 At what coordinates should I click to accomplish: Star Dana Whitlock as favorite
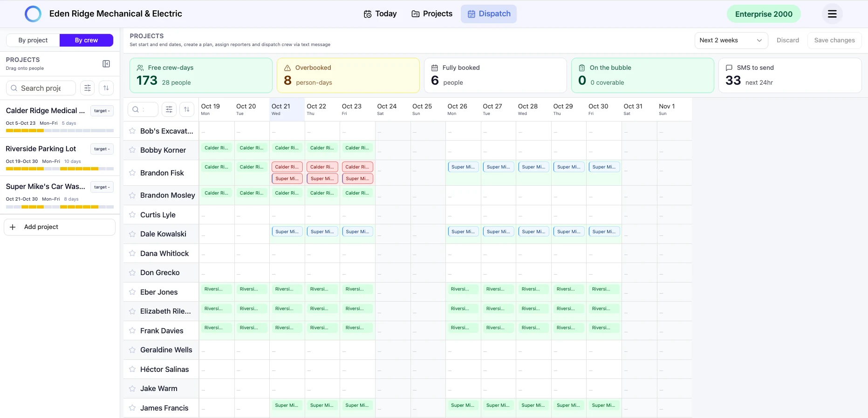132,254
